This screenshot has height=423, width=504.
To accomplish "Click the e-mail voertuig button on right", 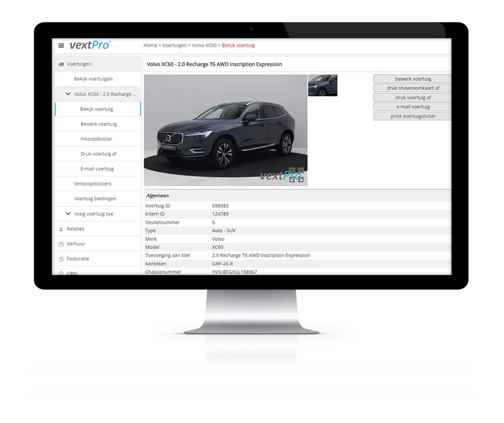I will click(x=412, y=107).
